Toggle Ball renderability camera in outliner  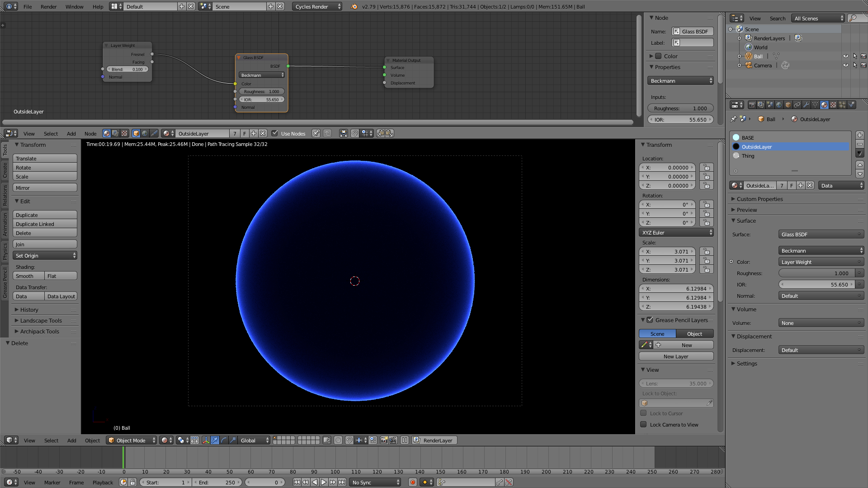point(863,56)
